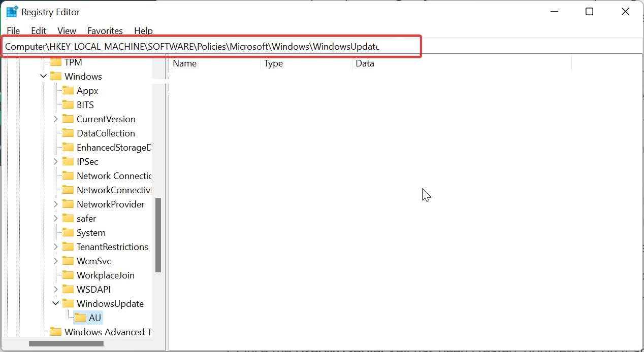The height and width of the screenshot is (352, 644).
Task: Select the Appx key label
Action: point(87,91)
